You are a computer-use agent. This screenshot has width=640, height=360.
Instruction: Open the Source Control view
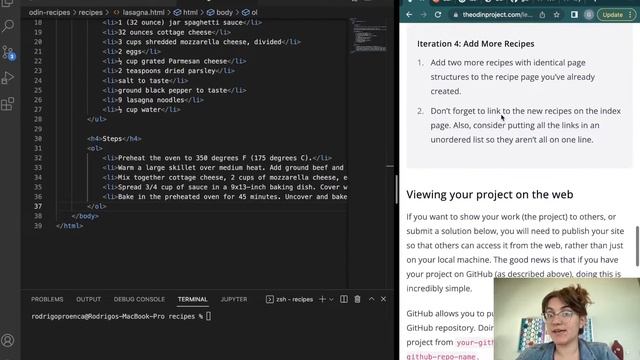(8, 52)
